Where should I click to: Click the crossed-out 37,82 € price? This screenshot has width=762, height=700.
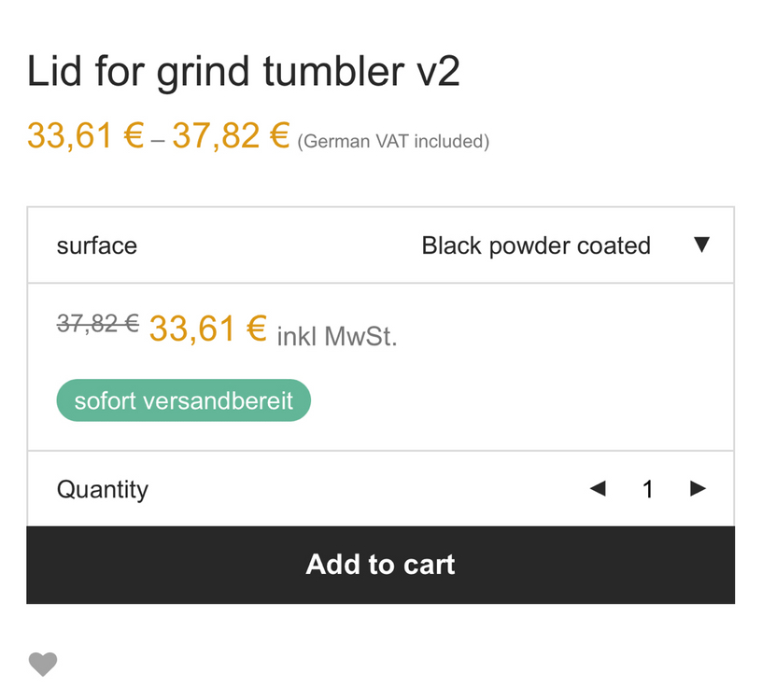[x=98, y=324]
